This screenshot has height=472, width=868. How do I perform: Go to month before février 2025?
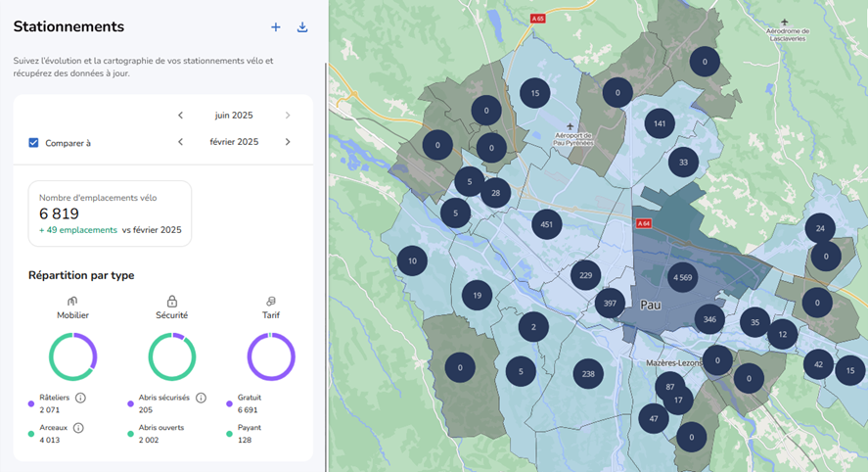point(180,142)
